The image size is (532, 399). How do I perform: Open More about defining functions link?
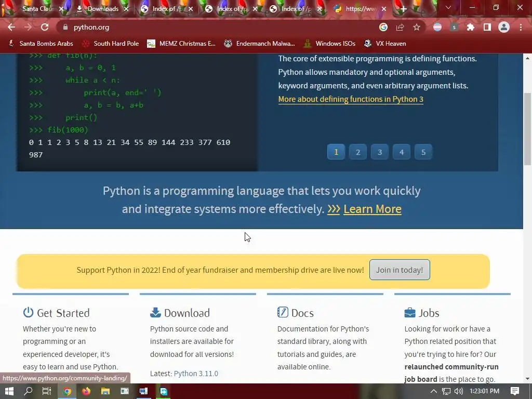pos(351,99)
